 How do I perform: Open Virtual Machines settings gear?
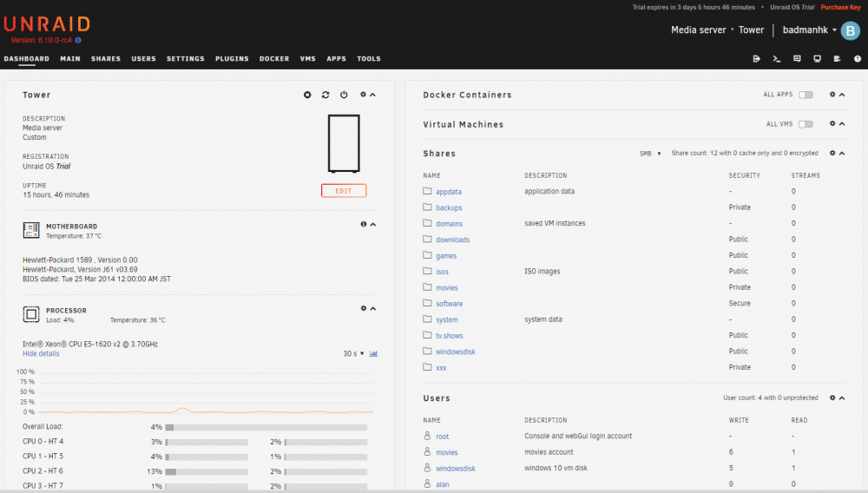click(x=832, y=123)
